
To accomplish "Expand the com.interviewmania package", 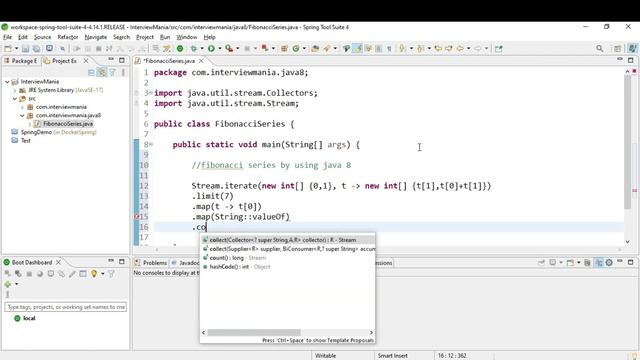I will (22, 107).
